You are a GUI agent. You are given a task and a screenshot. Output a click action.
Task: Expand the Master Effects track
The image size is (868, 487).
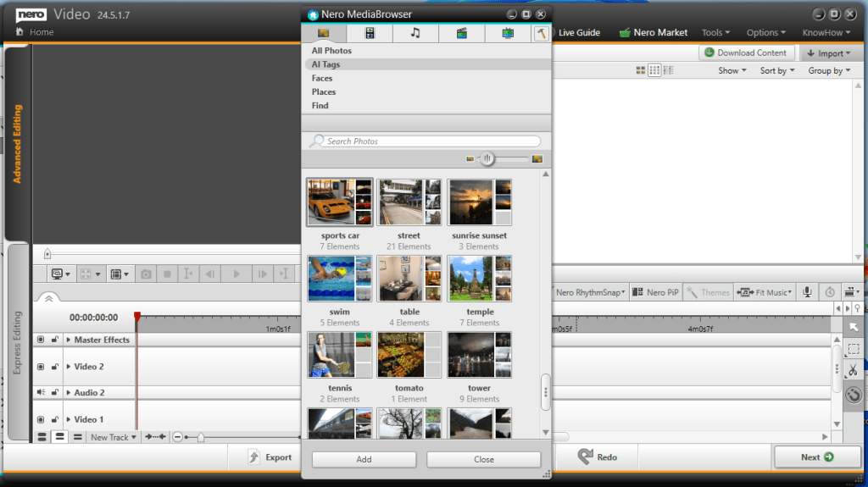[68, 340]
